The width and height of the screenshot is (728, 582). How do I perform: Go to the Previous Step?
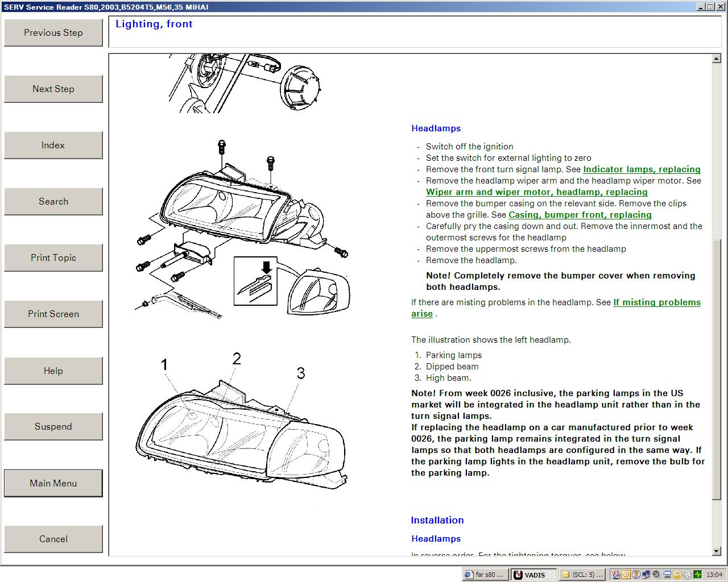click(53, 33)
